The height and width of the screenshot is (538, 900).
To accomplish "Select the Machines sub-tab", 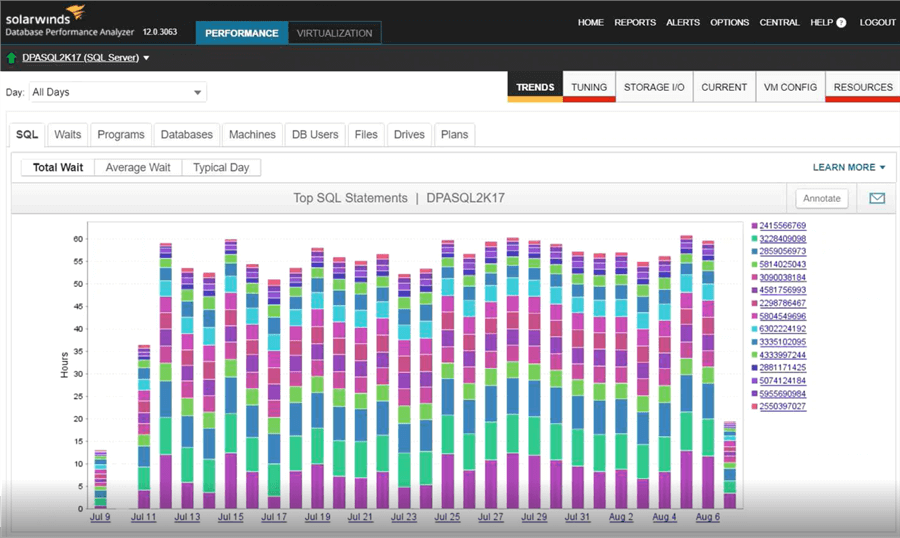I will pyautogui.click(x=252, y=134).
